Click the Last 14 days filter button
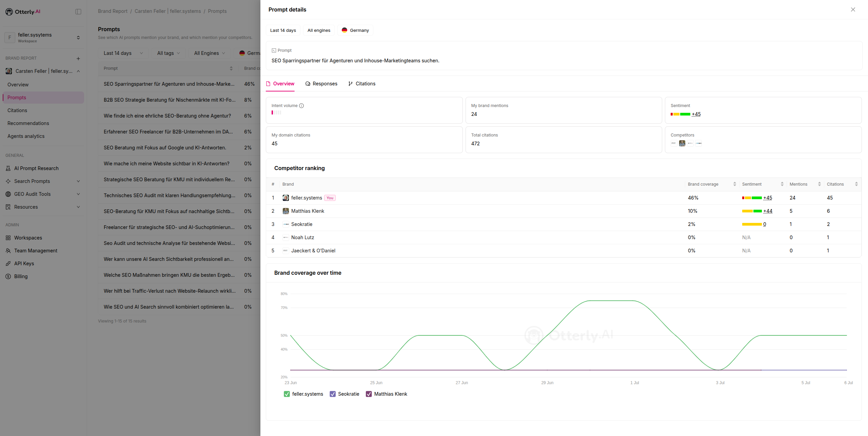The width and height of the screenshot is (868, 436). coord(283,30)
